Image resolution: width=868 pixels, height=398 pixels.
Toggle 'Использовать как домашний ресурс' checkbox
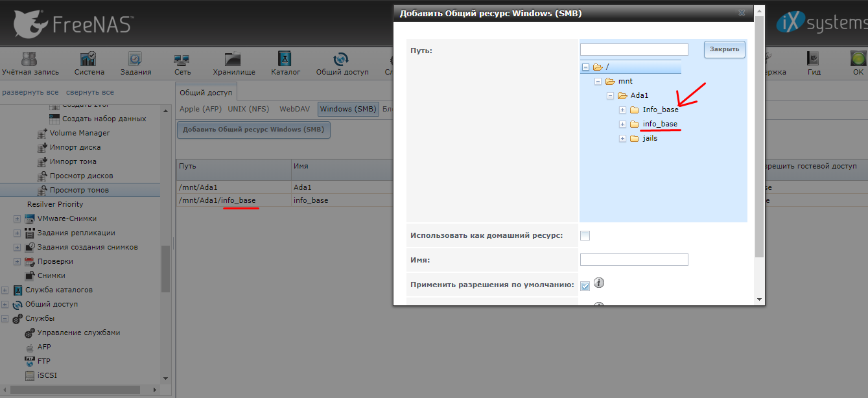[x=585, y=235]
